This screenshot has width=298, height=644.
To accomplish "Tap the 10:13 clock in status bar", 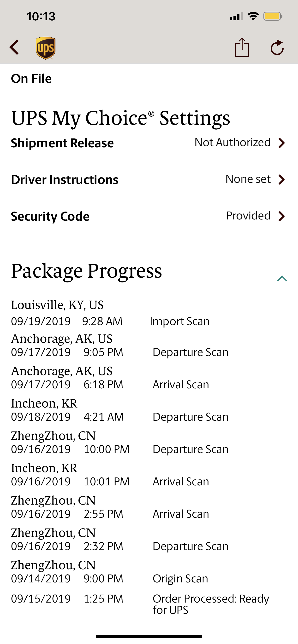I will (41, 17).
